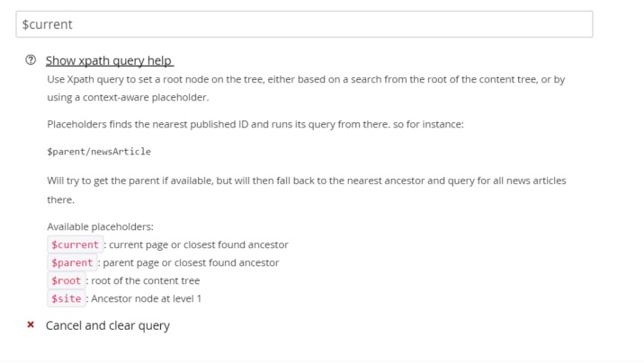Image resolution: width=644 pixels, height=363 pixels.
Task: Click the Available placeholders heading
Action: pyautogui.click(x=100, y=226)
